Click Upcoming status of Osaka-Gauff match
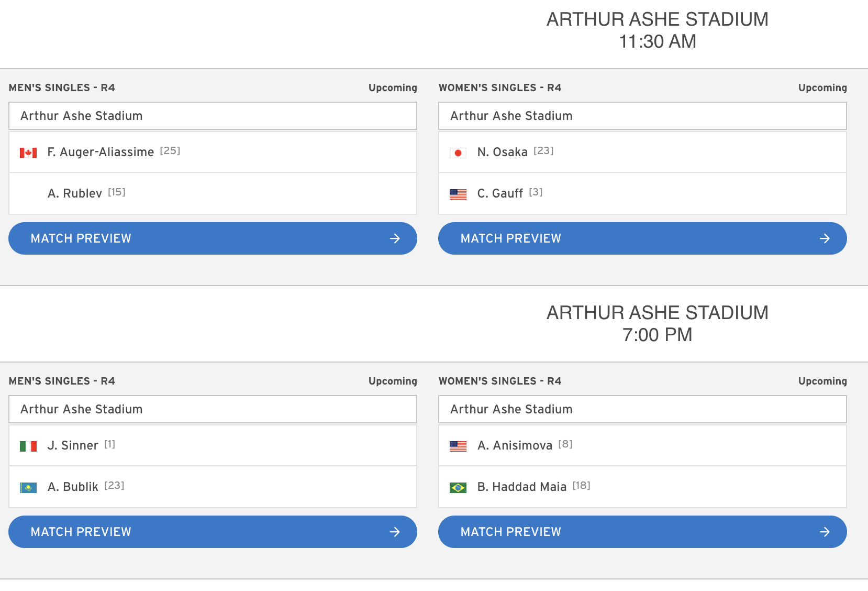This screenshot has width=868, height=591. point(822,88)
